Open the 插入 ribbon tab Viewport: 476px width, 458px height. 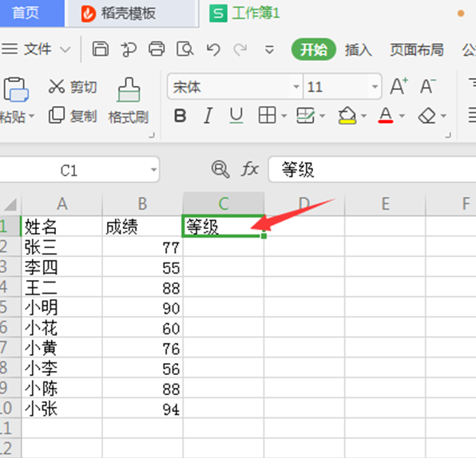click(x=359, y=49)
